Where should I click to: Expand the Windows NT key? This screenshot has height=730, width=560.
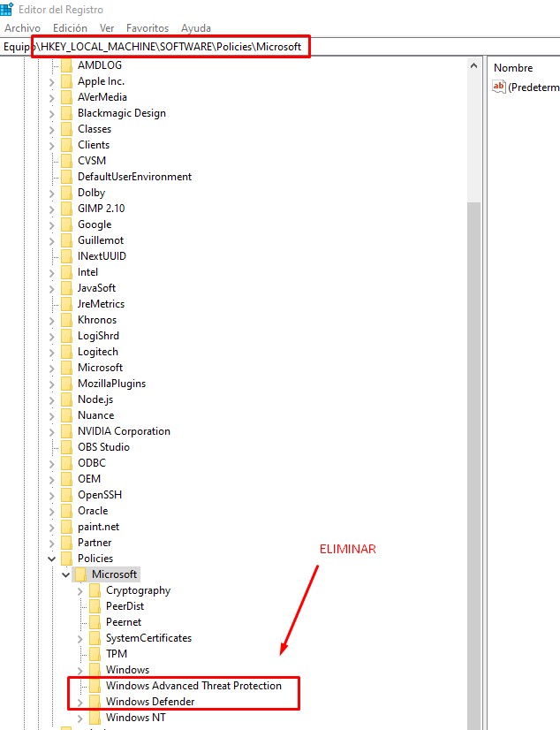[80, 718]
